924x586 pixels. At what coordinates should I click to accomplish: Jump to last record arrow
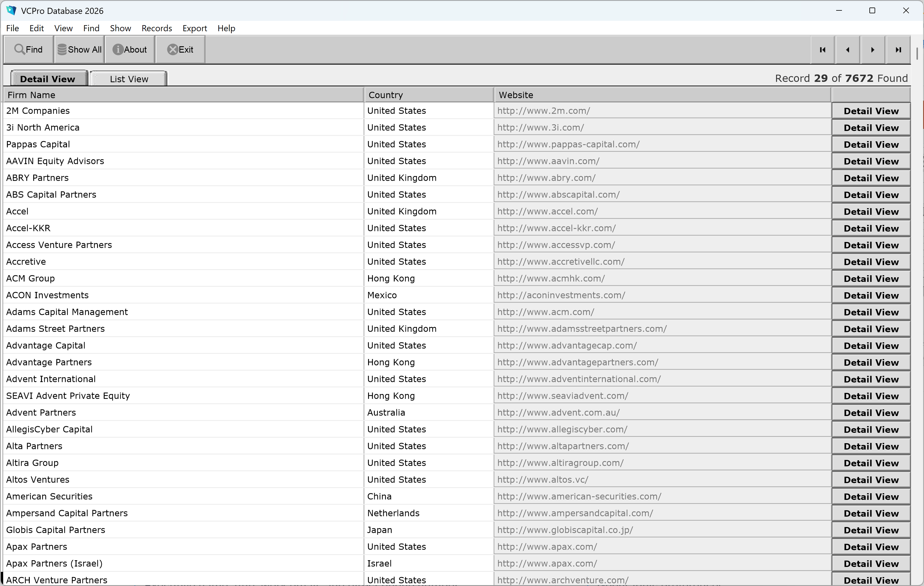click(x=898, y=50)
